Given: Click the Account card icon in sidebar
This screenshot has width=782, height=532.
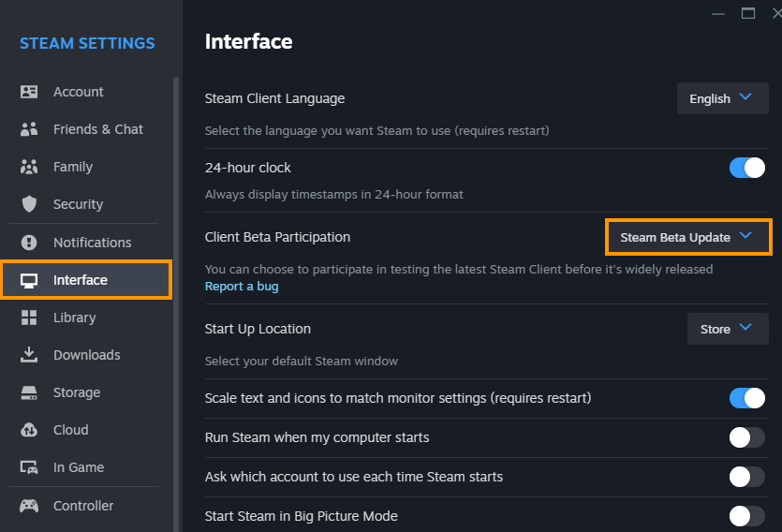Looking at the screenshot, I should coord(29,92).
